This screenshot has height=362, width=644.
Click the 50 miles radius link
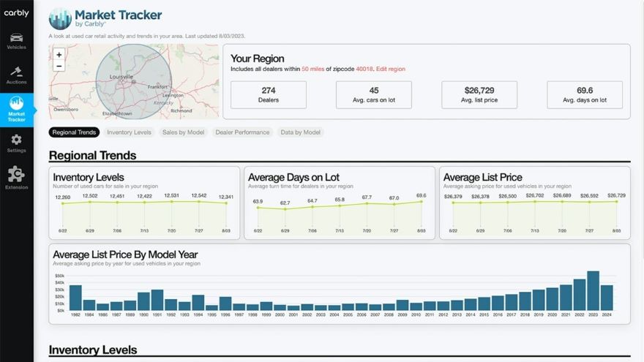click(x=313, y=69)
